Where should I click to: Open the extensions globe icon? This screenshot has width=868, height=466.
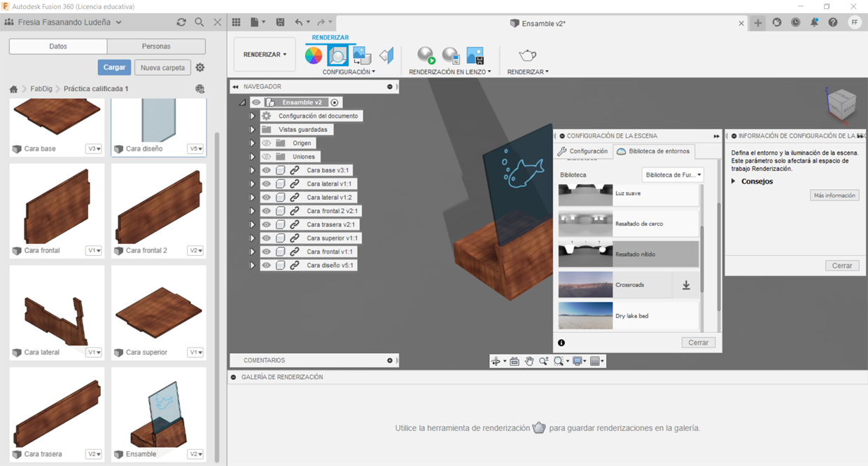(x=777, y=22)
